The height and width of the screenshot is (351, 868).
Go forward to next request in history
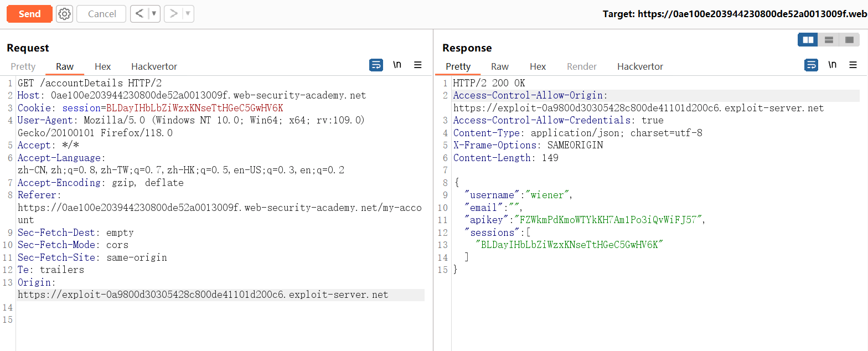coord(174,14)
